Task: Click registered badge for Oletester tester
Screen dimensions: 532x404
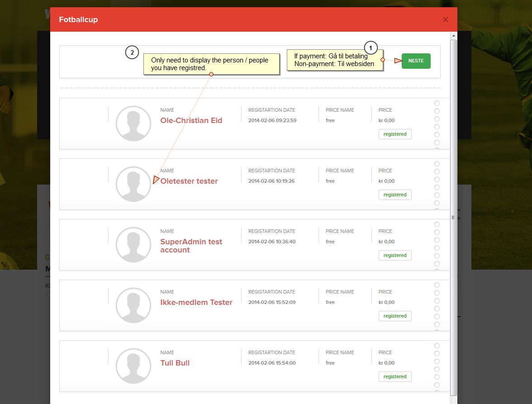Action: click(x=395, y=195)
